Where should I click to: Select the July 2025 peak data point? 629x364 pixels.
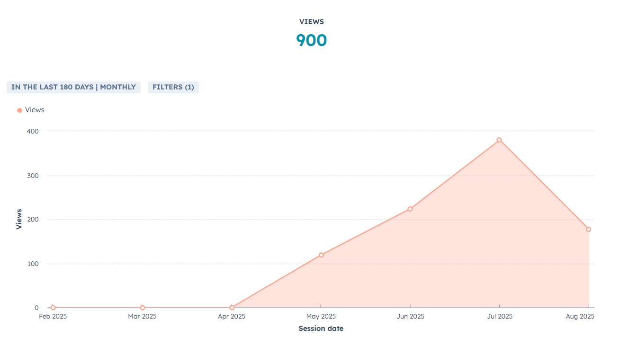click(499, 140)
